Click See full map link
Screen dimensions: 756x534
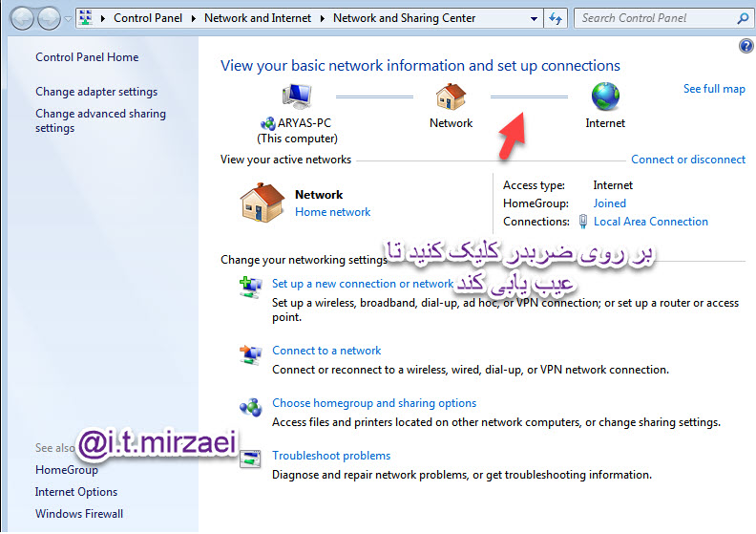click(714, 89)
